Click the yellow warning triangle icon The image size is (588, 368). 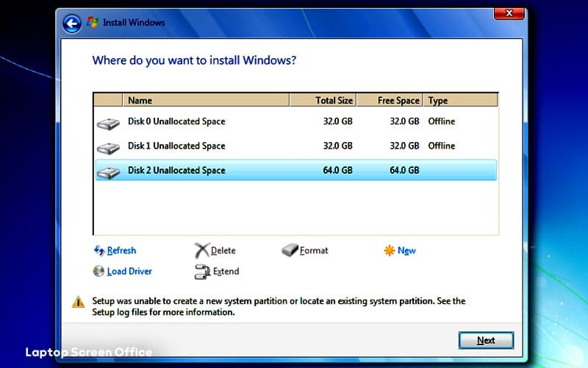point(78,302)
